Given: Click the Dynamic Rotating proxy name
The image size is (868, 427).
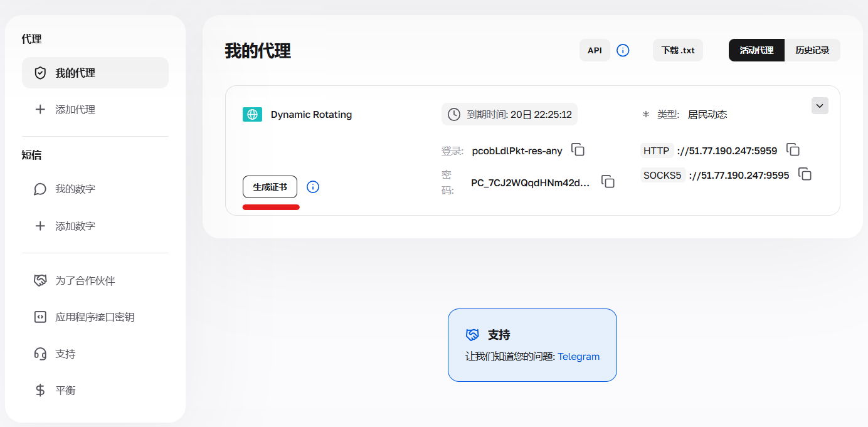Looking at the screenshot, I should click(x=311, y=115).
